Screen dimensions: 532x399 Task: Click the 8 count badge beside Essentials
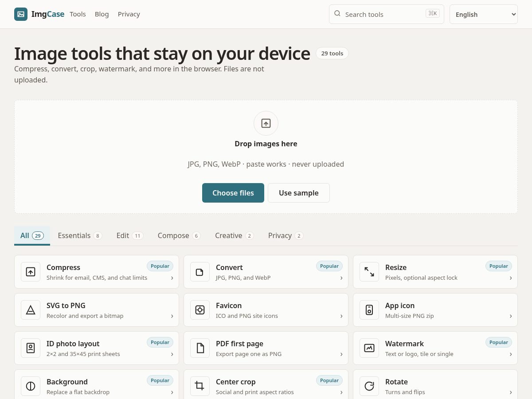(x=98, y=236)
